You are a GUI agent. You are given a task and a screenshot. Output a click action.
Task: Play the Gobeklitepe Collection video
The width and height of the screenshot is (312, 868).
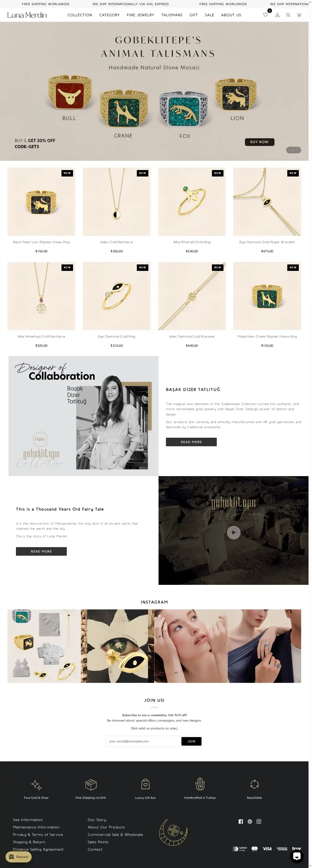(x=234, y=532)
